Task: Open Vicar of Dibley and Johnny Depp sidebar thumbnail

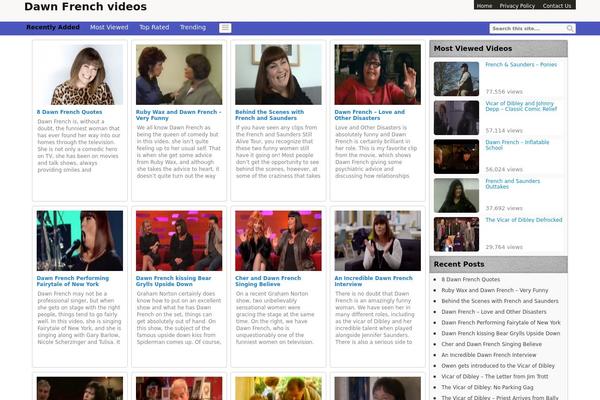Action: click(456, 118)
